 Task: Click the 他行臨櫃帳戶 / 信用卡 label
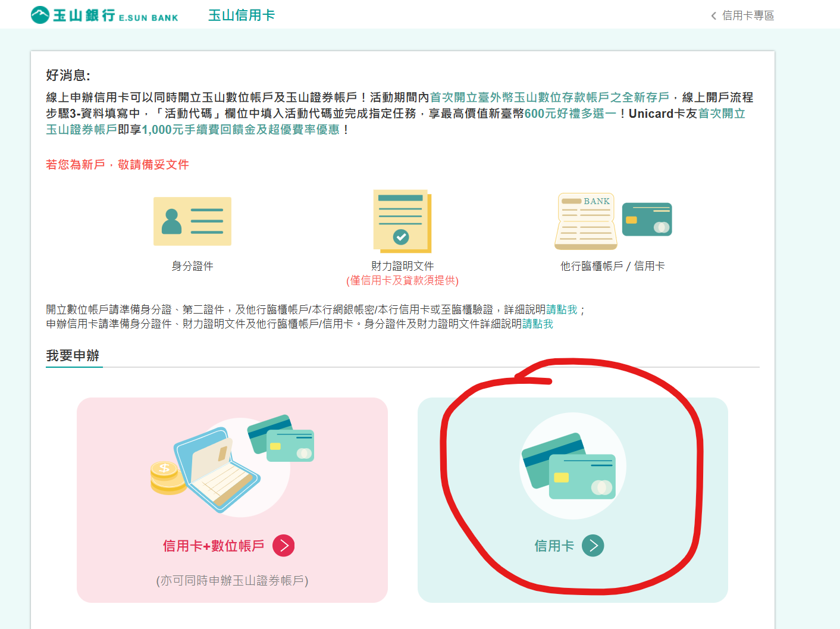tap(612, 266)
